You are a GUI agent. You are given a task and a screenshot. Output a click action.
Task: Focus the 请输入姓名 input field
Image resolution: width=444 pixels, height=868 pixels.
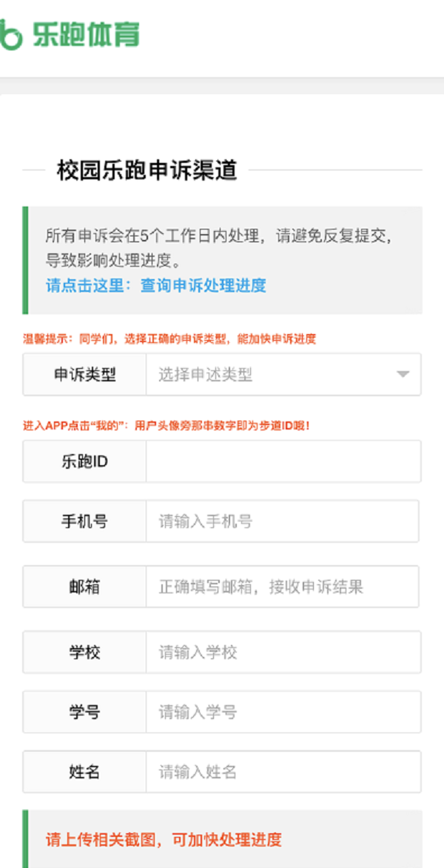(x=283, y=772)
